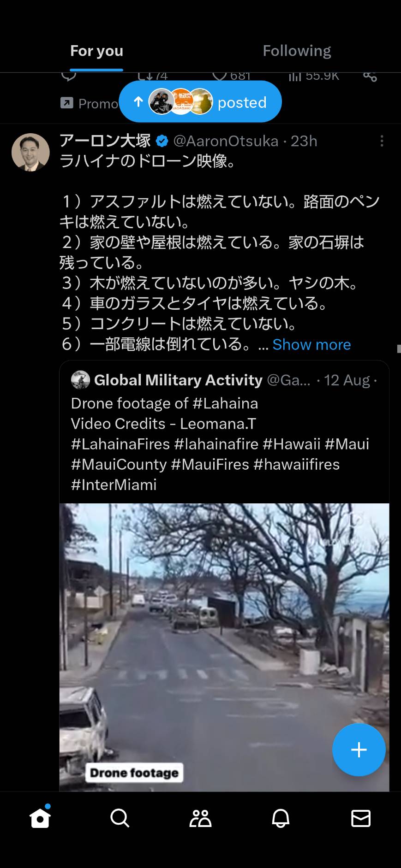Tap the share icon on promoted post
The image size is (401, 868).
370,76
